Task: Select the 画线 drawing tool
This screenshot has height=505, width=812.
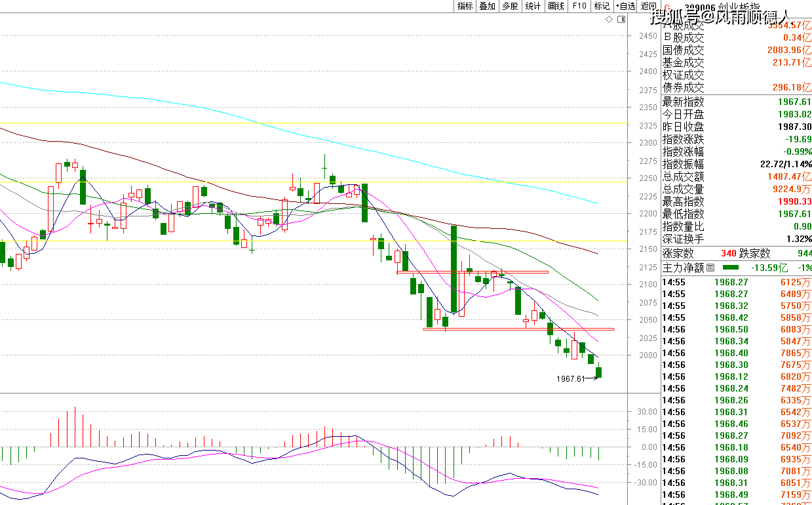Action: coord(556,6)
